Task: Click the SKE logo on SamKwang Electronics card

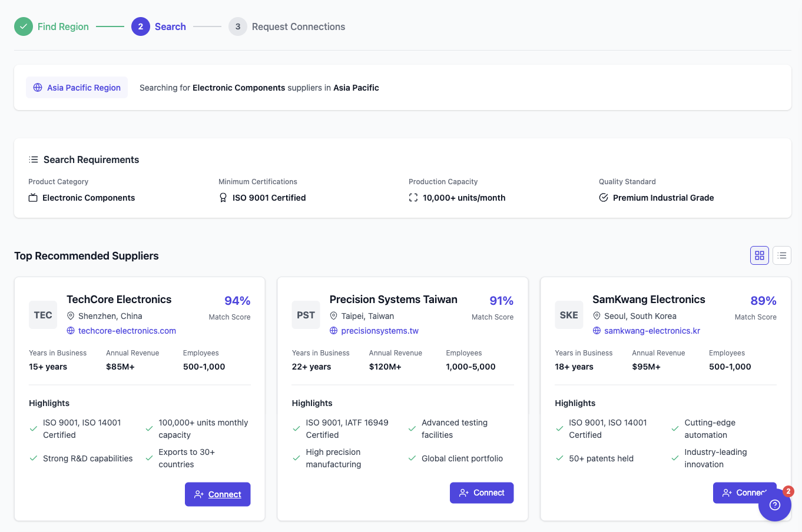Action: pos(569,314)
